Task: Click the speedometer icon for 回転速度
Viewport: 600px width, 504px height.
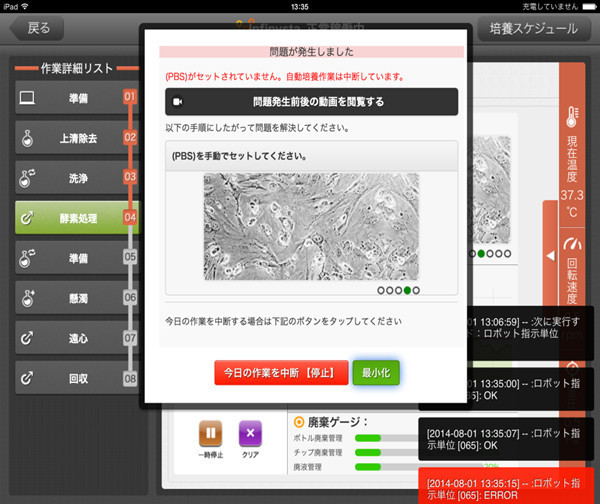Action: pos(572,244)
